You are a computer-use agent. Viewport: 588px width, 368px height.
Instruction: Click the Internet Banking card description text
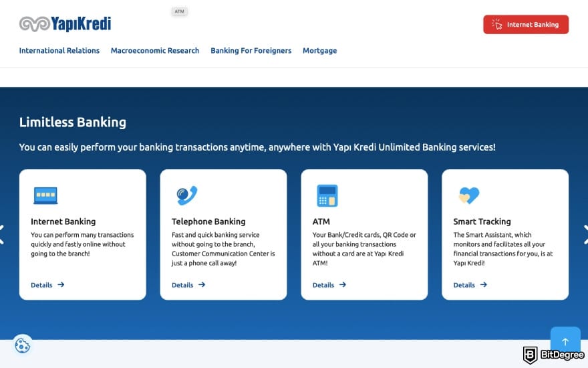click(x=82, y=244)
